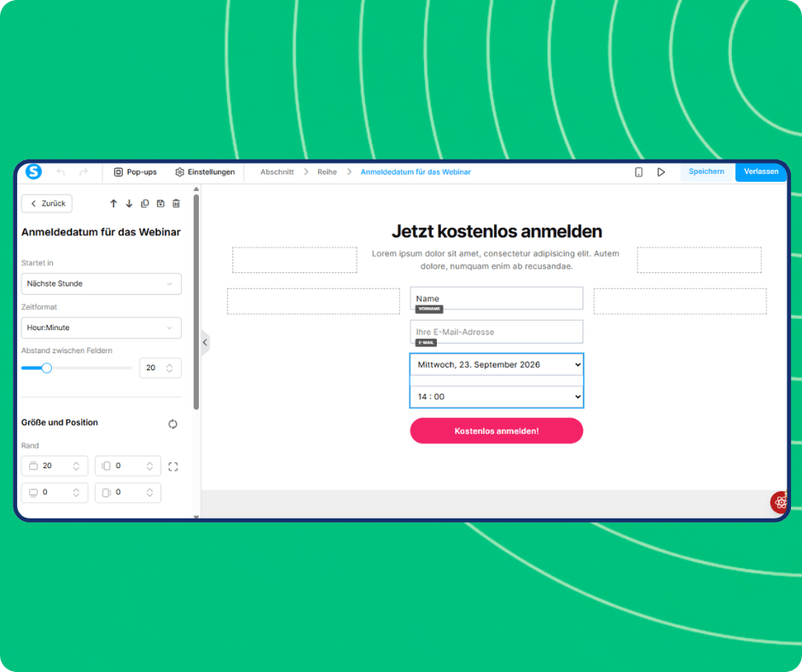The width and height of the screenshot is (802, 672).
Task: Select the Abschnitt breadcrumb
Action: (276, 172)
